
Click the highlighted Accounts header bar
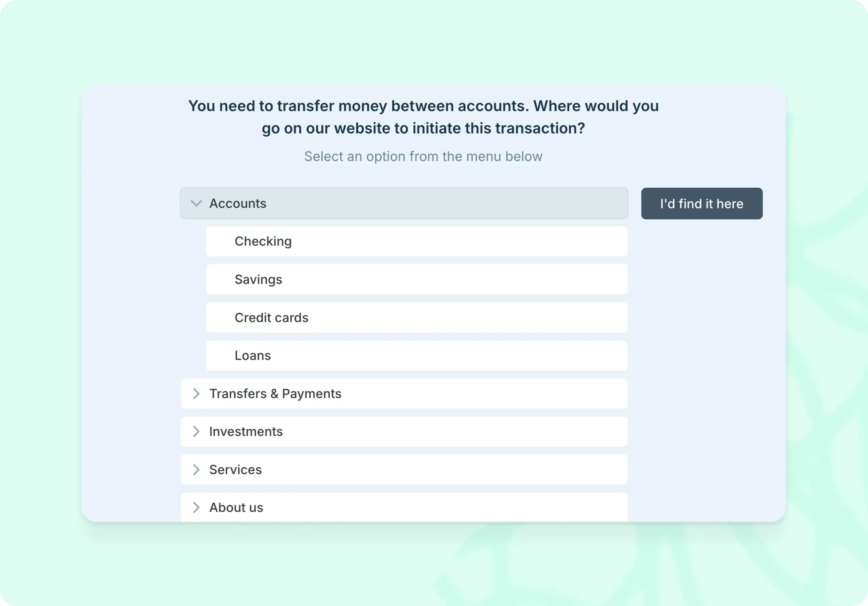(x=404, y=203)
